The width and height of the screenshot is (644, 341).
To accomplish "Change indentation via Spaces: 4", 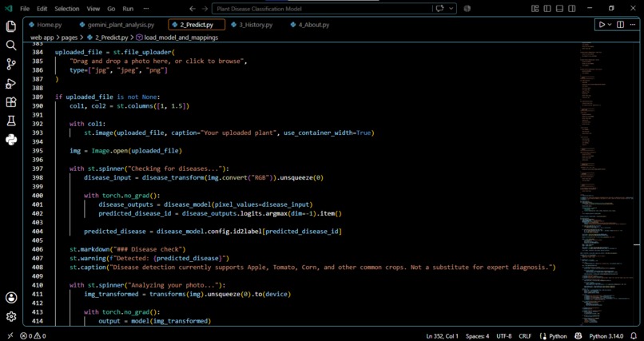I will [x=477, y=336].
